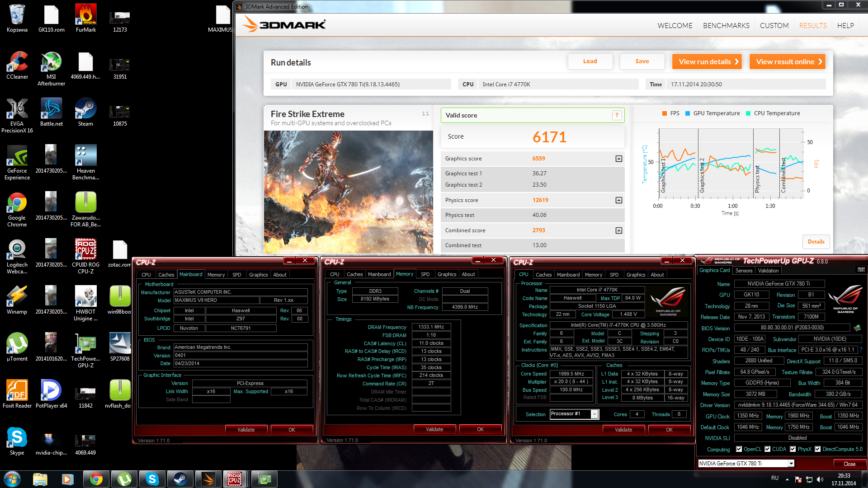This screenshot has width=868, height=488.
Task: Open Windows Start menu
Action: [x=12, y=479]
